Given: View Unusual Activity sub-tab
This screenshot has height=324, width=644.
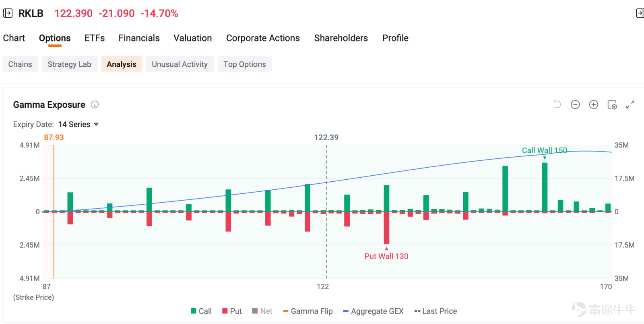Looking at the screenshot, I should point(180,64).
